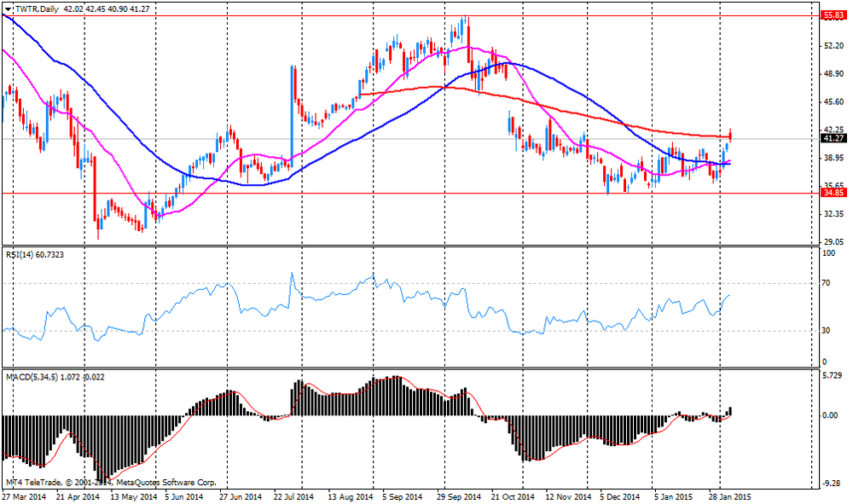Click the 38.95 price scale value
This screenshot has width=853, height=504.
[x=834, y=158]
